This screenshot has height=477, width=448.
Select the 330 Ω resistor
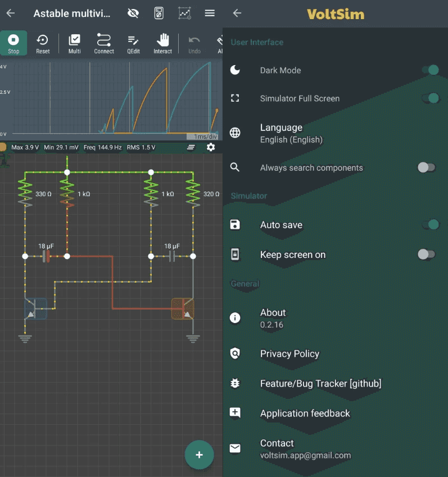(25, 193)
